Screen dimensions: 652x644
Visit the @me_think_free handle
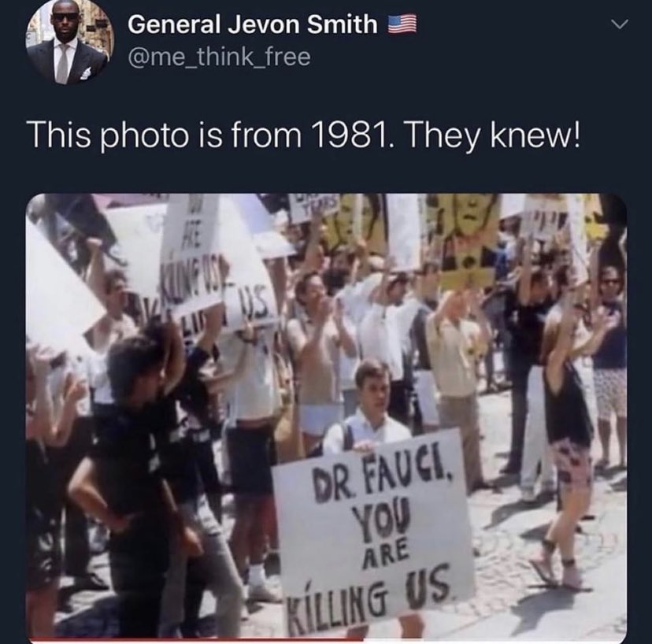coord(219,57)
